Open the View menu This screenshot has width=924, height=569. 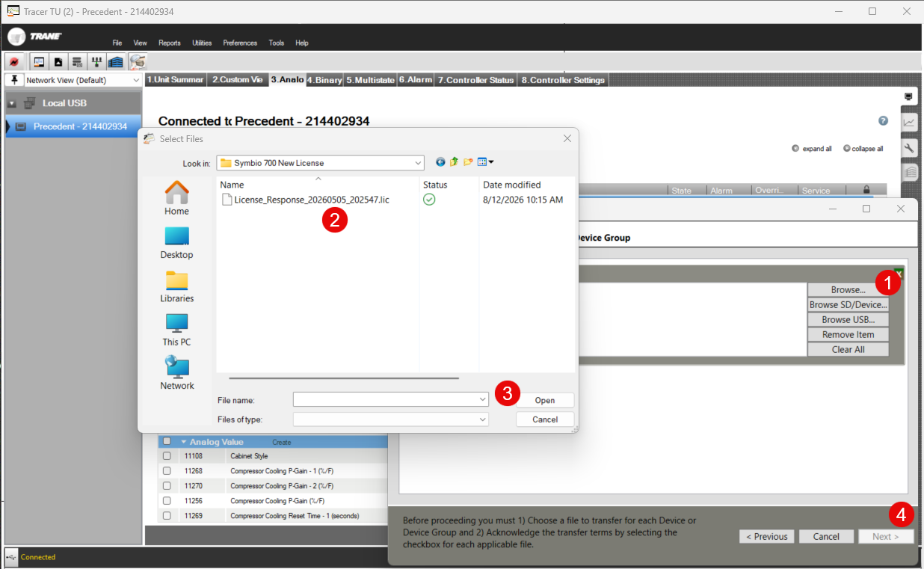(x=140, y=43)
